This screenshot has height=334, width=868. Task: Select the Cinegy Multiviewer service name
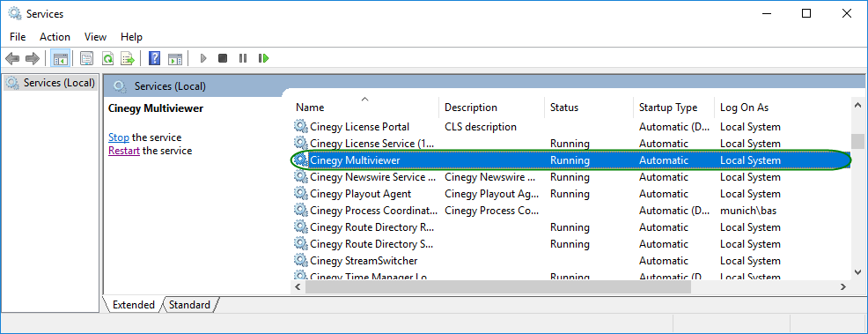coord(355,160)
